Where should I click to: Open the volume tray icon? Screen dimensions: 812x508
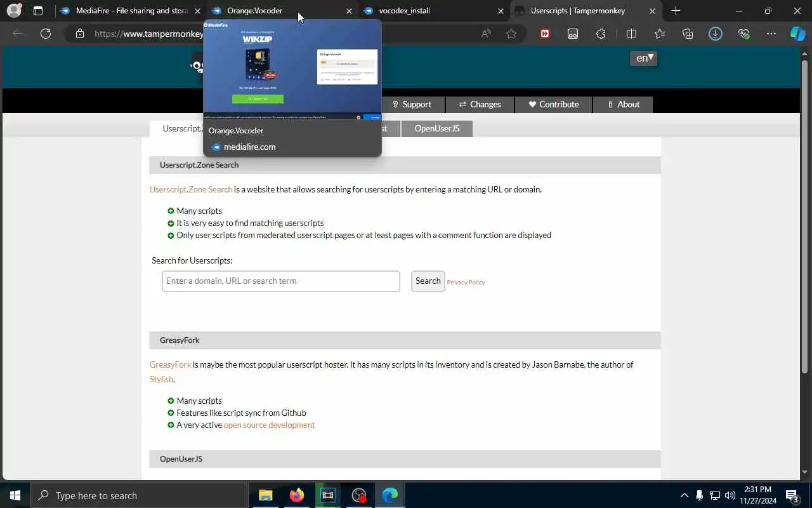pyautogui.click(x=730, y=495)
